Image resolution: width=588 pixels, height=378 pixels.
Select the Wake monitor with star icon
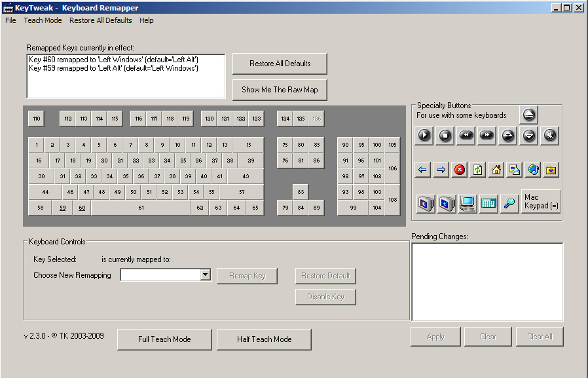447,204
